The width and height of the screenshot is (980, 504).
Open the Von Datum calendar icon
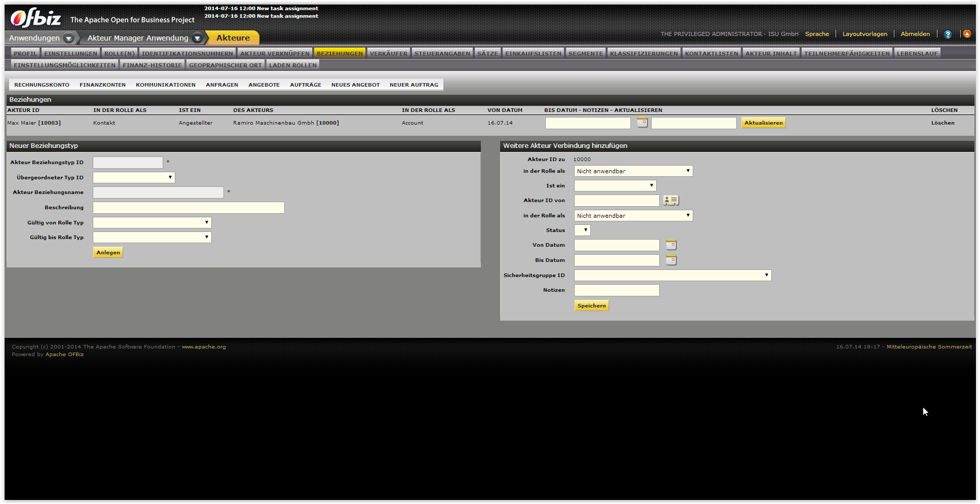tap(671, 245)
